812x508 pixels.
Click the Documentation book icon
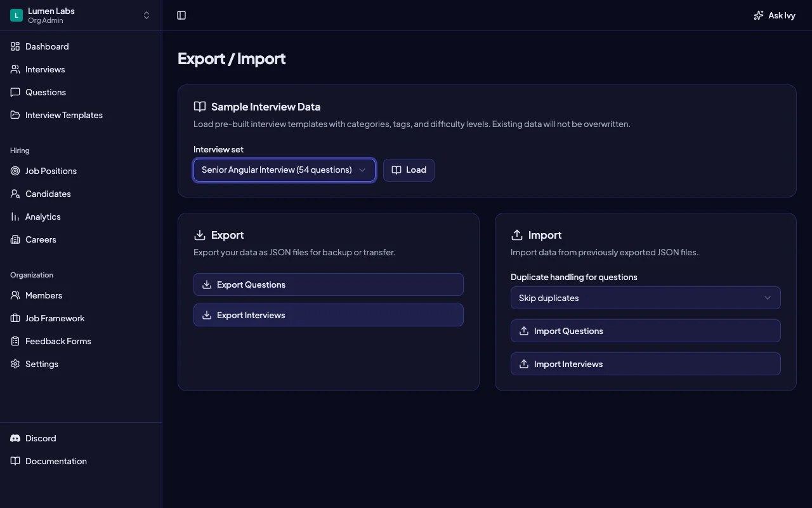15,461
